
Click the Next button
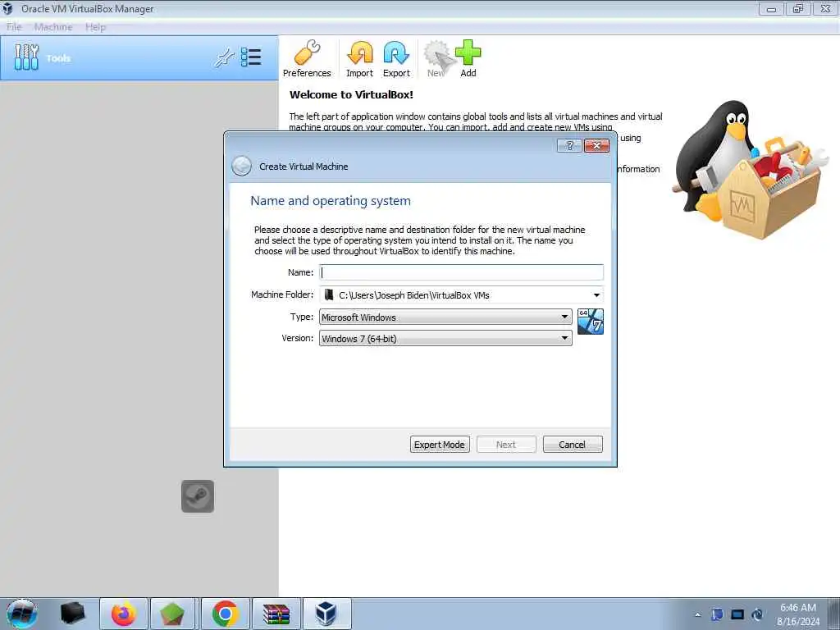click(x=506, y=444)
